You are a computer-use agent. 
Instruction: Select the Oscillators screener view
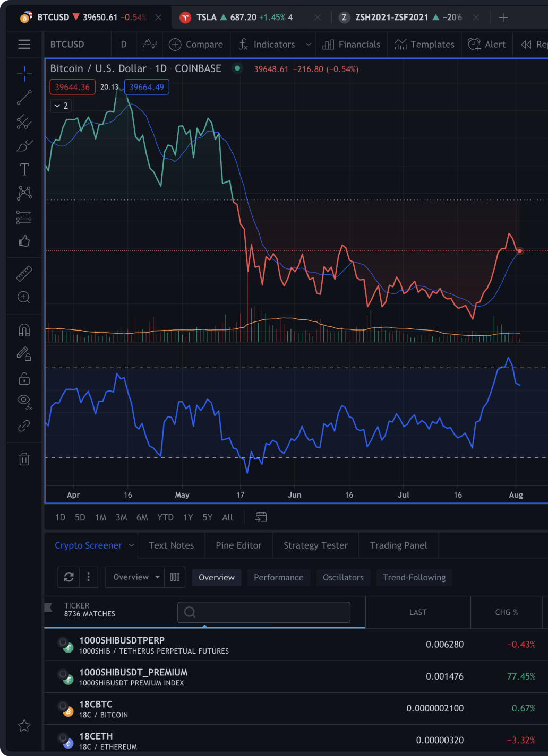coord(343,577)
